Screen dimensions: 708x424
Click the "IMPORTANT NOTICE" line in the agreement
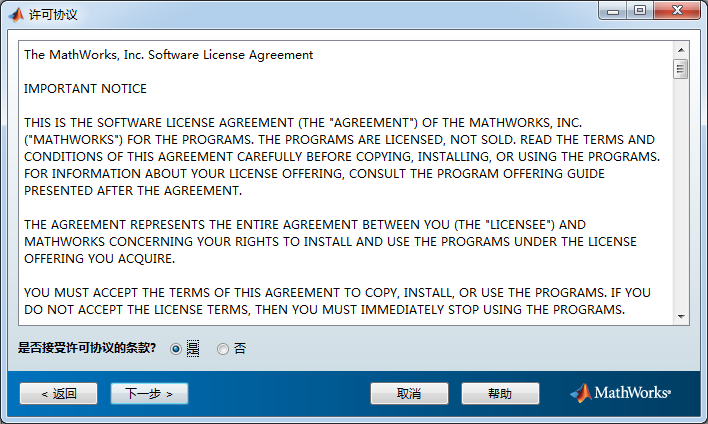tap(85, 89)
